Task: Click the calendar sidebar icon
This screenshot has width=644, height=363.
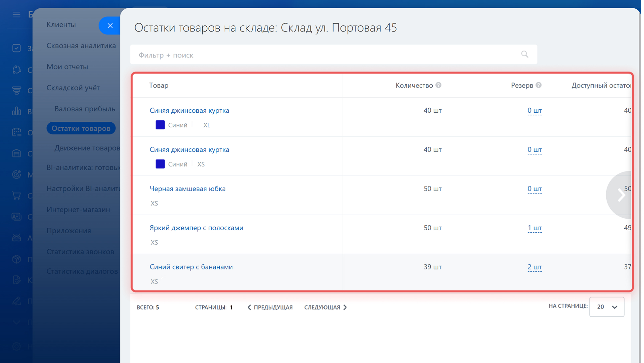Action: 16,132
